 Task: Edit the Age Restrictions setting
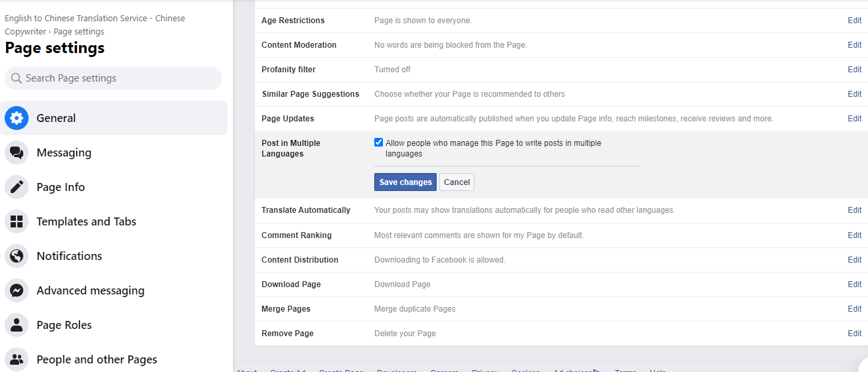[x=854, y=21]
